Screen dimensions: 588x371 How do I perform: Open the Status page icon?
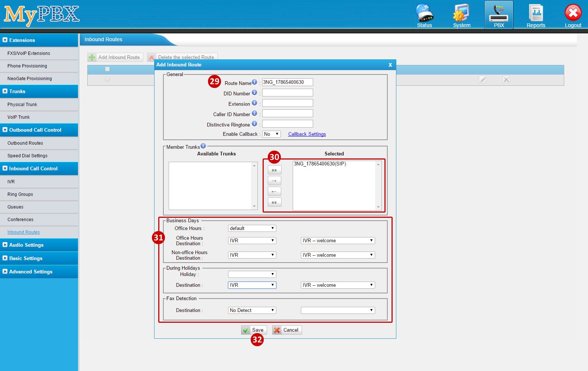tap(424, 15)
